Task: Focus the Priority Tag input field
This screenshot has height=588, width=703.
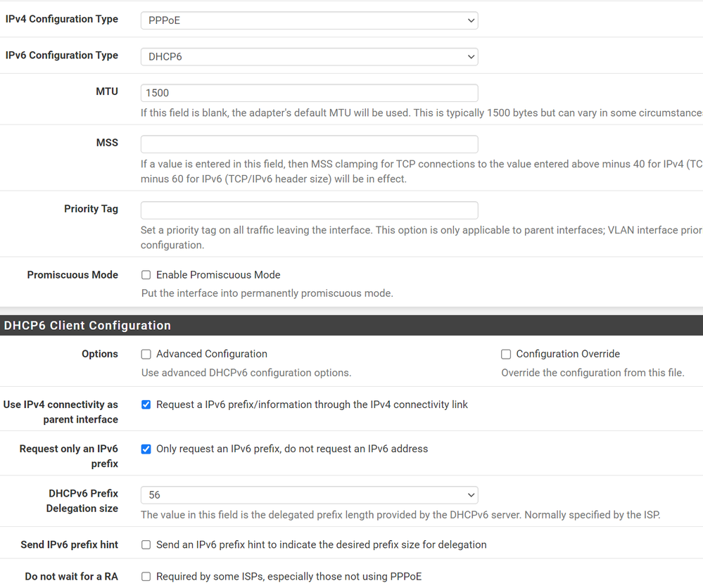Action: pyautogui.click(x=310, y=210)
